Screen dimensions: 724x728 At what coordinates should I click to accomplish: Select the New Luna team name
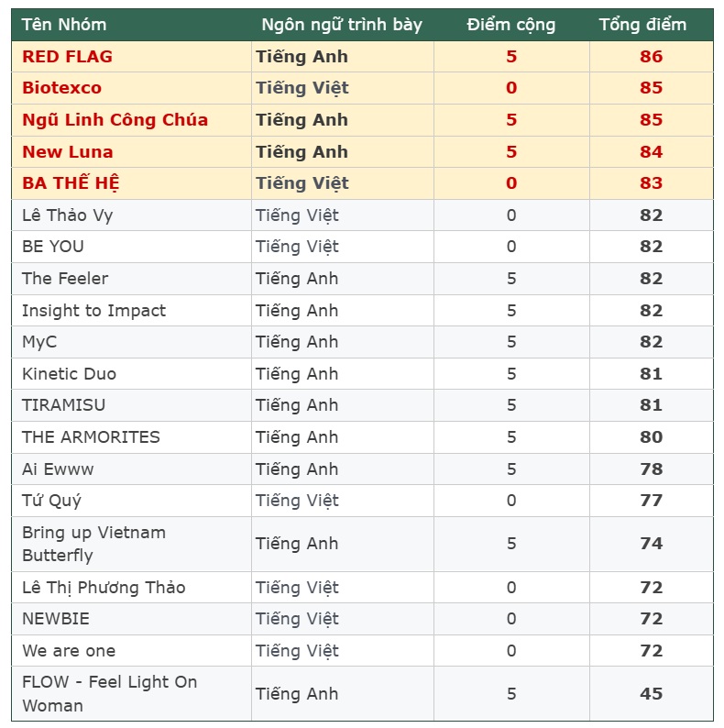(67, 152)
